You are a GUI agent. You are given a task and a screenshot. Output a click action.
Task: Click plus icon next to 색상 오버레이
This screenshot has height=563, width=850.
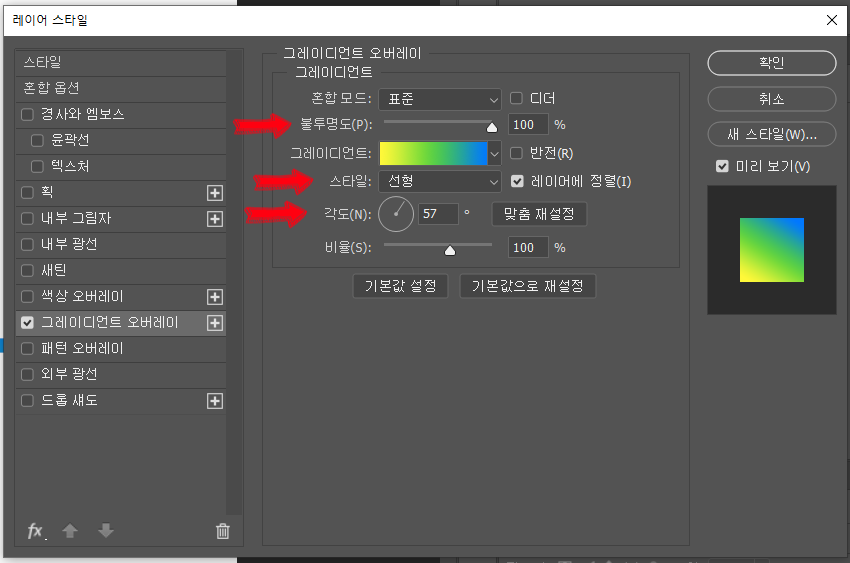tap(214, 297)
